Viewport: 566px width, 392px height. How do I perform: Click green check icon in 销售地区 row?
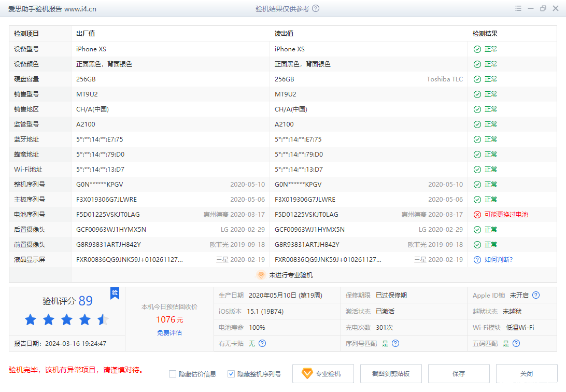pyautogui.click(x=477, y=109)
